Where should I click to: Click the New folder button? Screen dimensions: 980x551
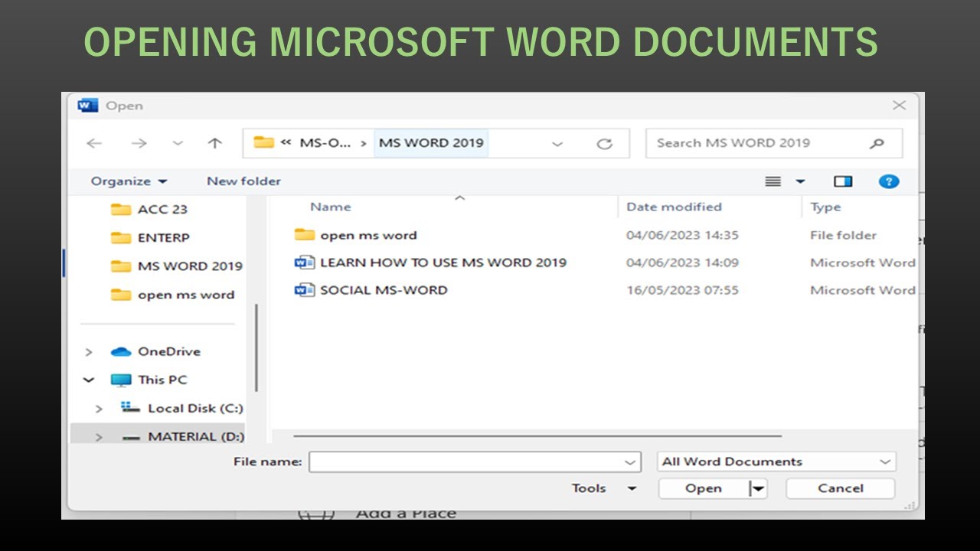pyautogui.click(x=243, y=181)
